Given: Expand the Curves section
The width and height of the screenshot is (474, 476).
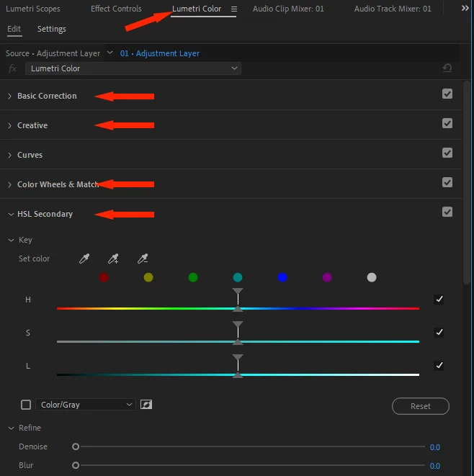Looking at the screenshot, I should coord(9,155).
